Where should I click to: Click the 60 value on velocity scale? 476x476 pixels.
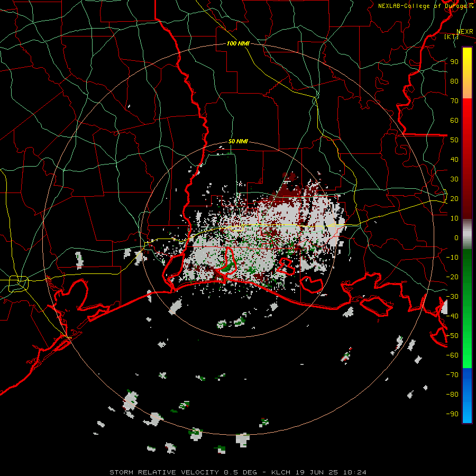(454, 121)
